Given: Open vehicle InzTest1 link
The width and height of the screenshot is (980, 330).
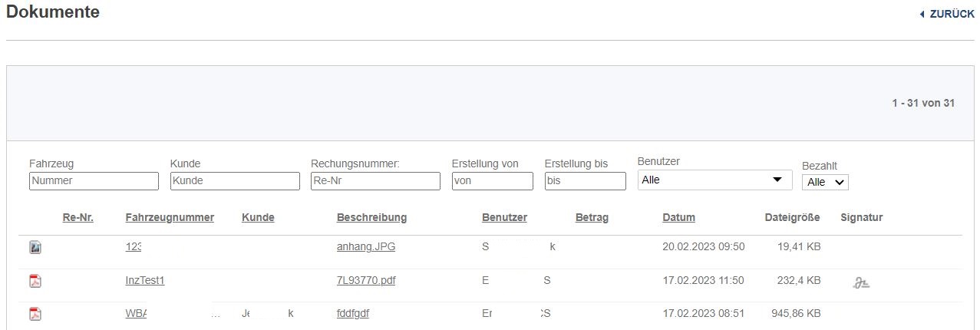Looking at the screenshot, I should [x=145, y=281].
